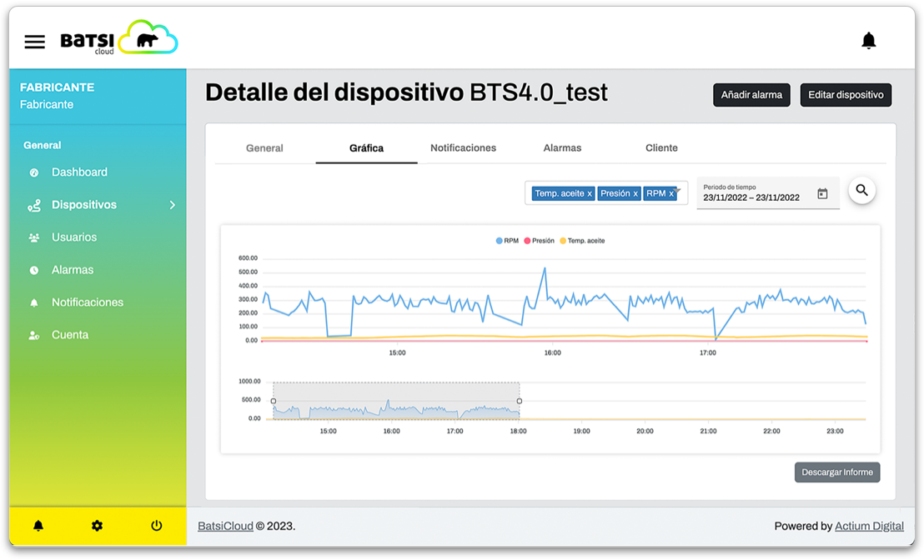Toggle RPM series in chart legend
The height and width of the screenshot is (560, 924).
[507, 241]
